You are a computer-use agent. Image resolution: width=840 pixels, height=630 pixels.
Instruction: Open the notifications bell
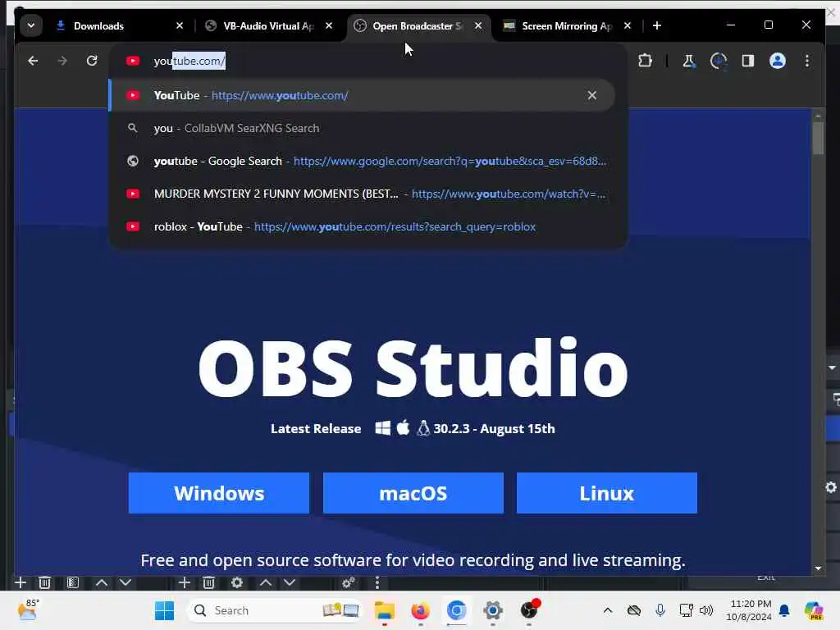coord(784,610)
